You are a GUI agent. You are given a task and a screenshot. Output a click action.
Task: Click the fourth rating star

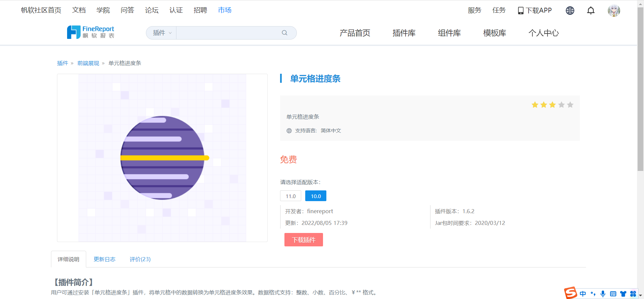561,105
